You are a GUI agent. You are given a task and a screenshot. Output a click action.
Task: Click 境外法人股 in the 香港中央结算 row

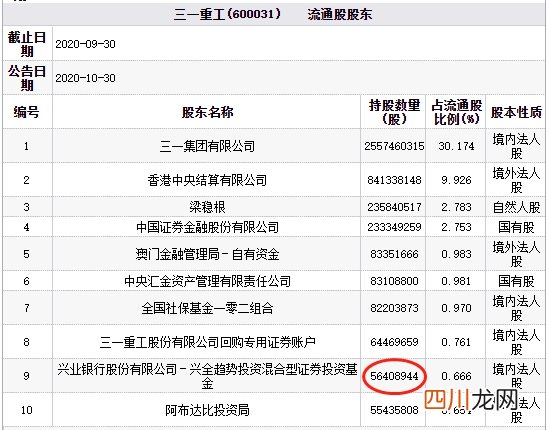pos(516,180)
